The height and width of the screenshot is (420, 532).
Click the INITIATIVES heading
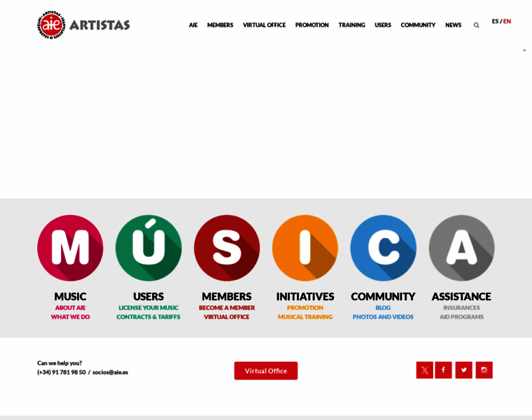[305, 297]
